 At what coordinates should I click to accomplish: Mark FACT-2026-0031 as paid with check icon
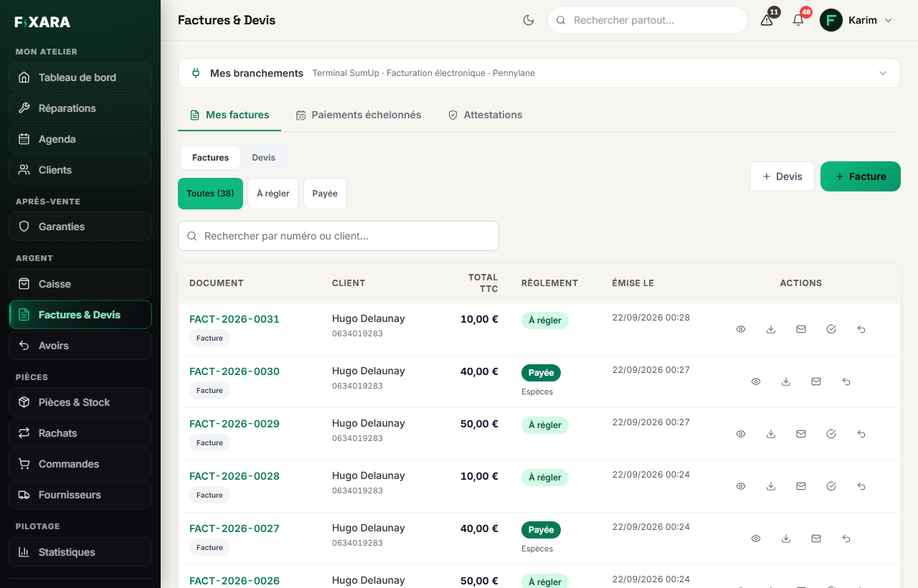click(x=831, y=329)
